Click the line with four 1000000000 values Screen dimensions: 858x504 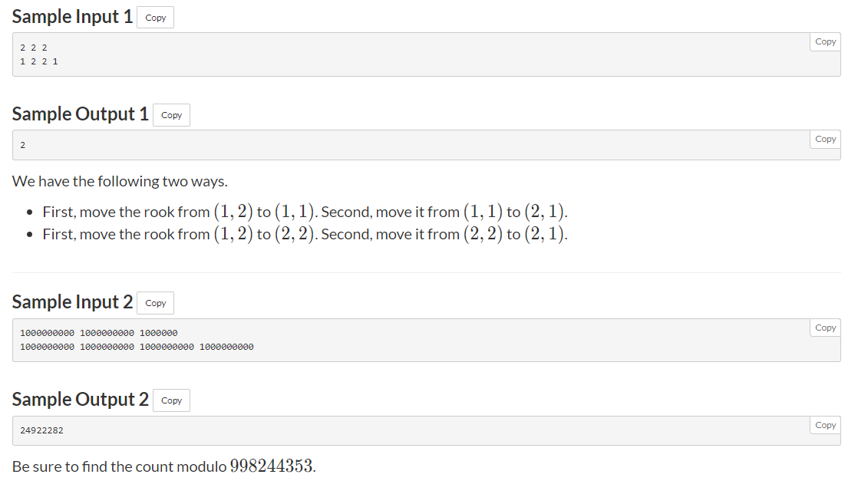click(137, 347)
